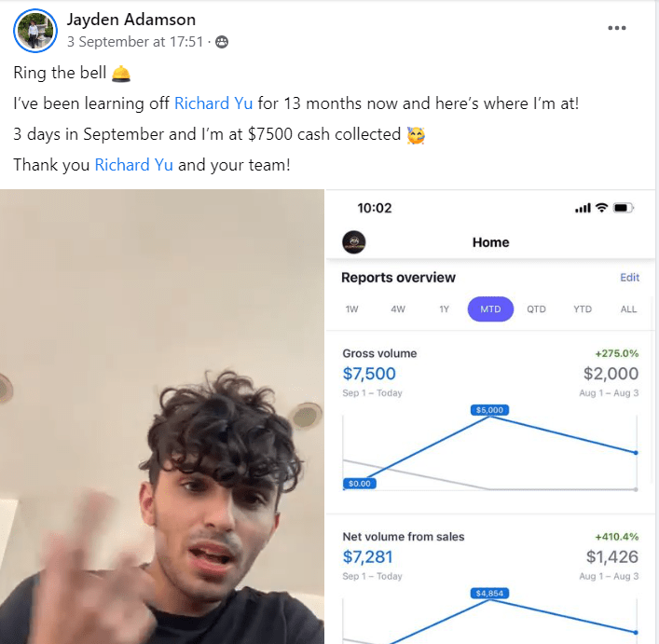Choose the 4W time range
This screenshot has height=644, width=659.
pyautogui.click(x=398, y=309)
